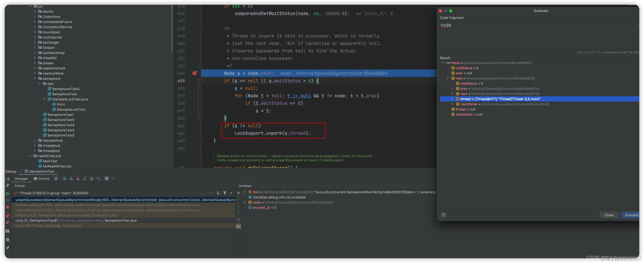
Task: Switch to the Debugger tab
Action: [x=21, y=179]
